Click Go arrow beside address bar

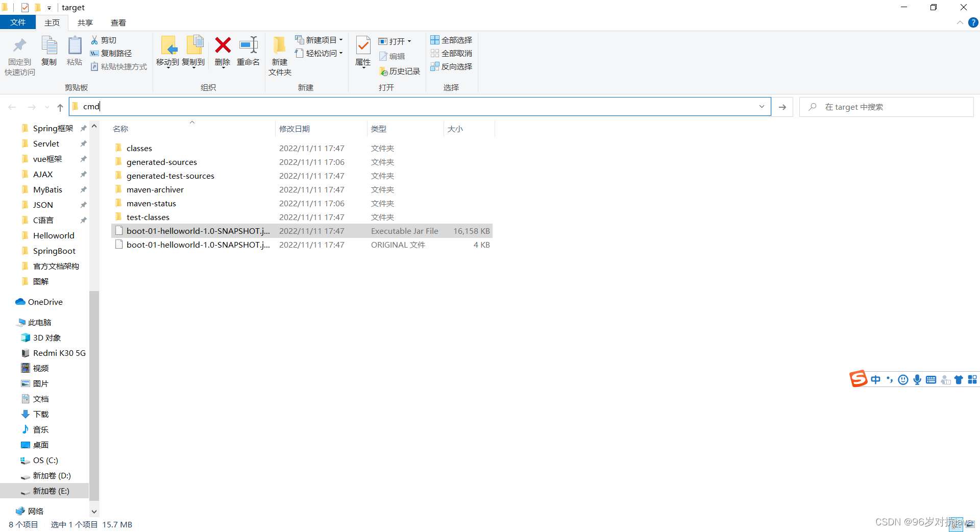tap(782, 107)
